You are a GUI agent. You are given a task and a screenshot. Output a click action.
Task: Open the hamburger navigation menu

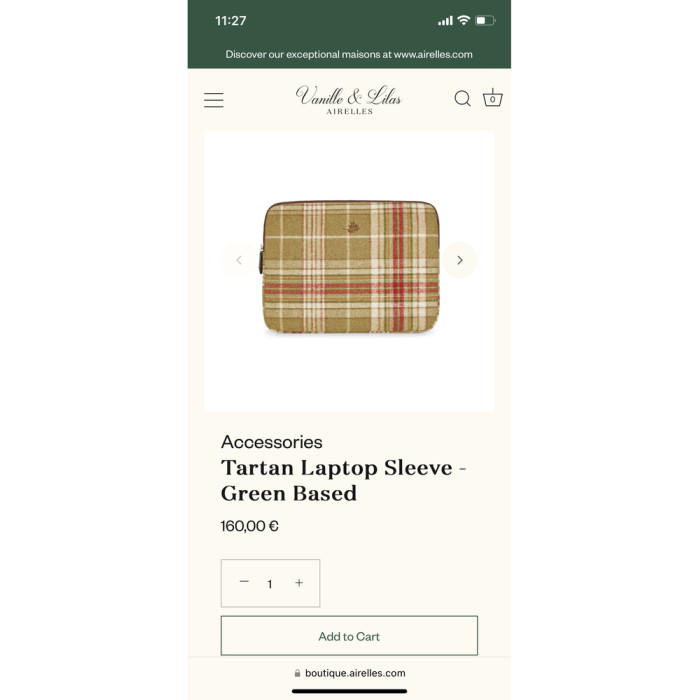point(213,100)
